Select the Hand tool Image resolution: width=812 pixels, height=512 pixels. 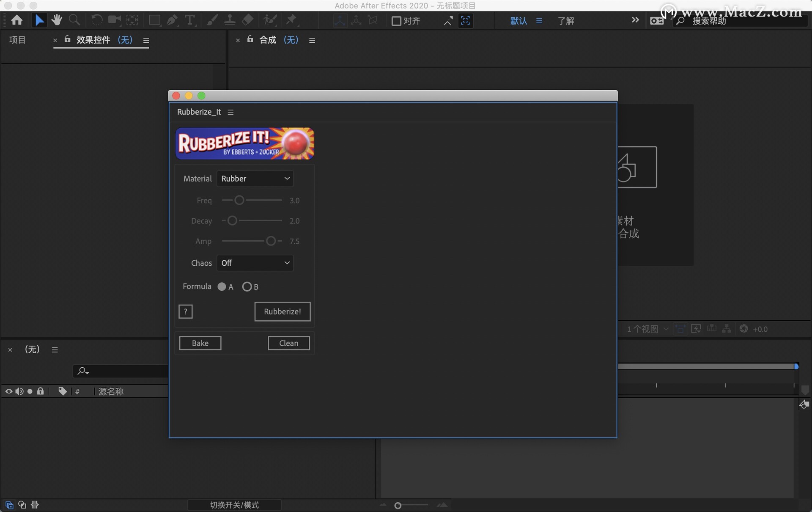(56, 20)
